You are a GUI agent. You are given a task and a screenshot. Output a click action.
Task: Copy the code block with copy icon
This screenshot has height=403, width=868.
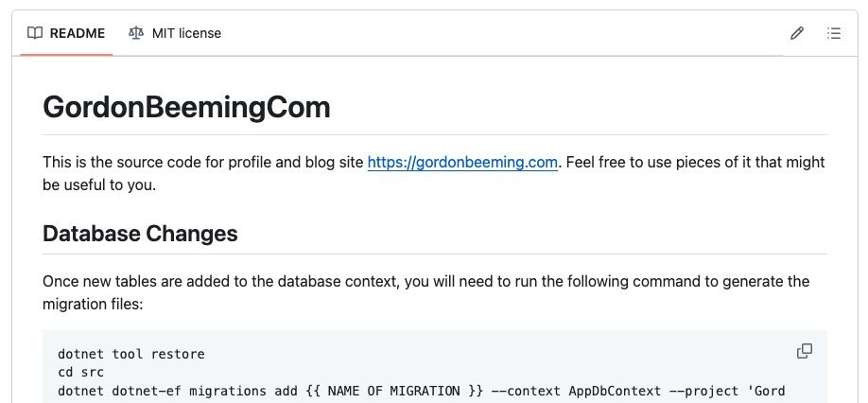click(x=805, y=352)
